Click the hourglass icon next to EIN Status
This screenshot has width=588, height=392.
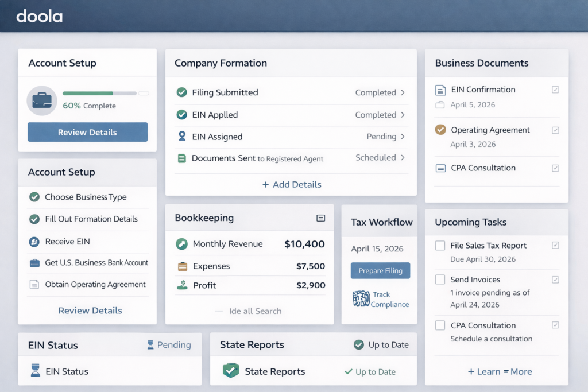[x=37, y=371]
